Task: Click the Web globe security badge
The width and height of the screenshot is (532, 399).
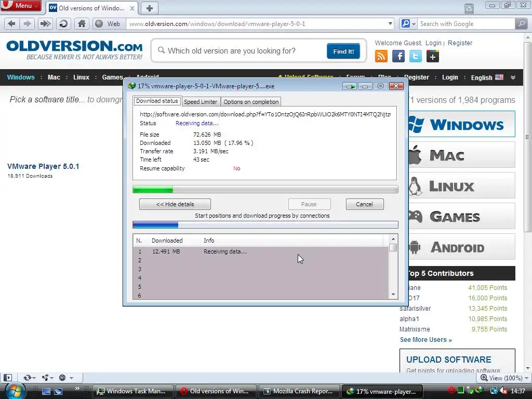Action: coord(108,24)
